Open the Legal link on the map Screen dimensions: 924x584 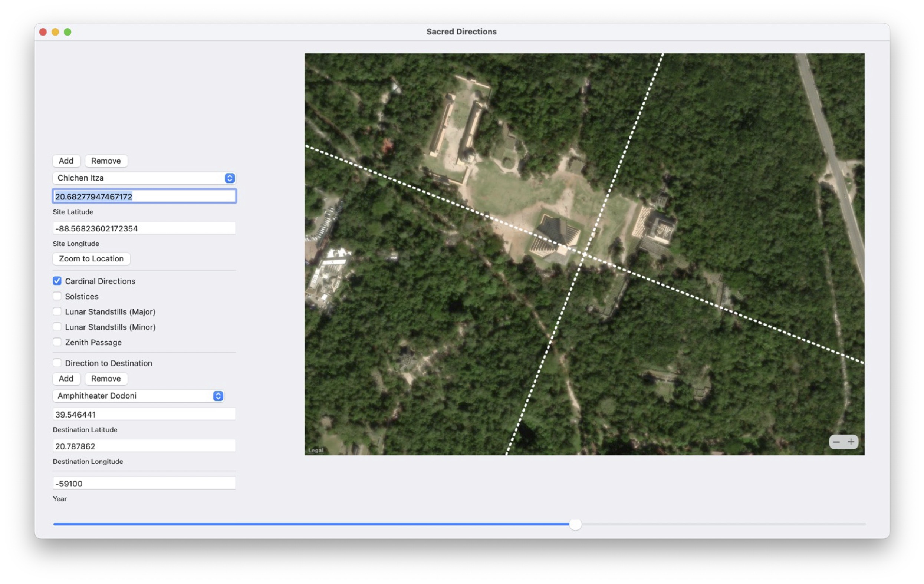(x=315, y=450)
